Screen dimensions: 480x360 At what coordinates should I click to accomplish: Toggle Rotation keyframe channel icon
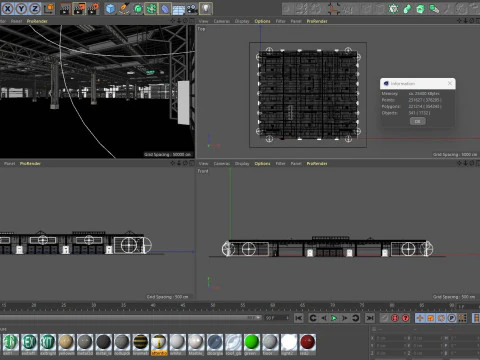pyautogui.click(x=441, y=318)
